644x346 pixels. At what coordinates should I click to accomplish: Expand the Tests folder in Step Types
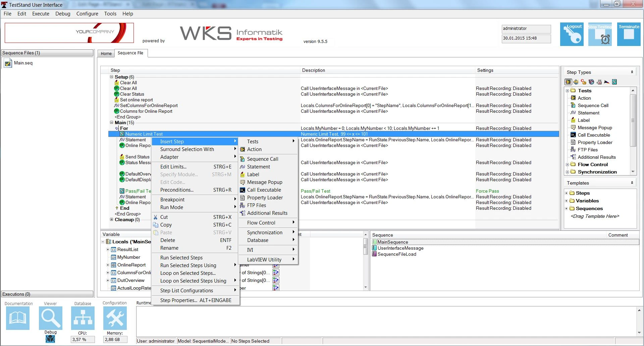pos(568,91)
